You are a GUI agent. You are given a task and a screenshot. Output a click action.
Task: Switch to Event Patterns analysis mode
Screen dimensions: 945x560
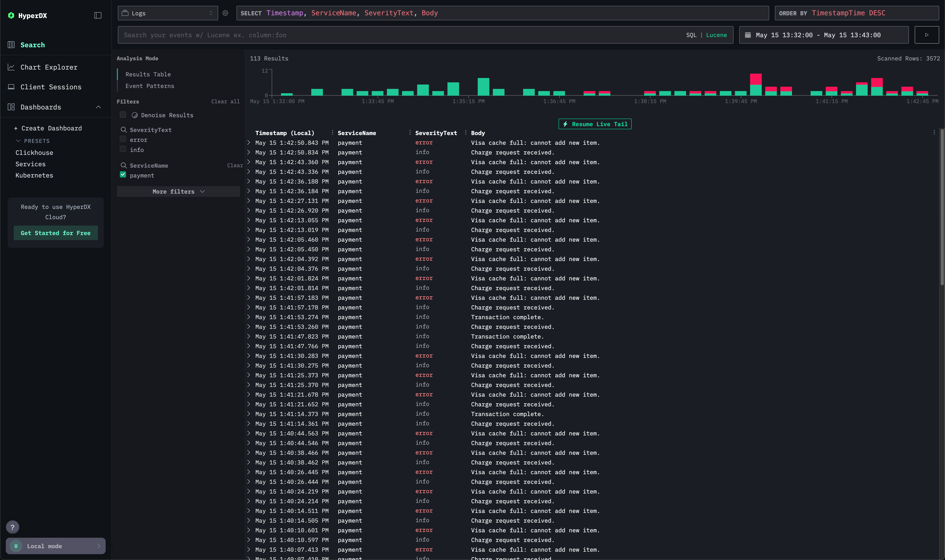(x=150, y=86)
